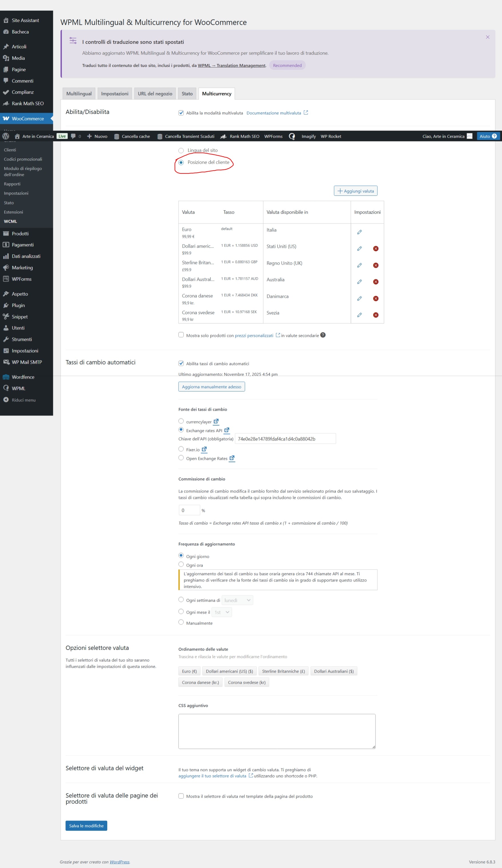The height and width of the screenshot is (868, 502).
Task: Edit the Australia currency row
Action: click(359, 282)
